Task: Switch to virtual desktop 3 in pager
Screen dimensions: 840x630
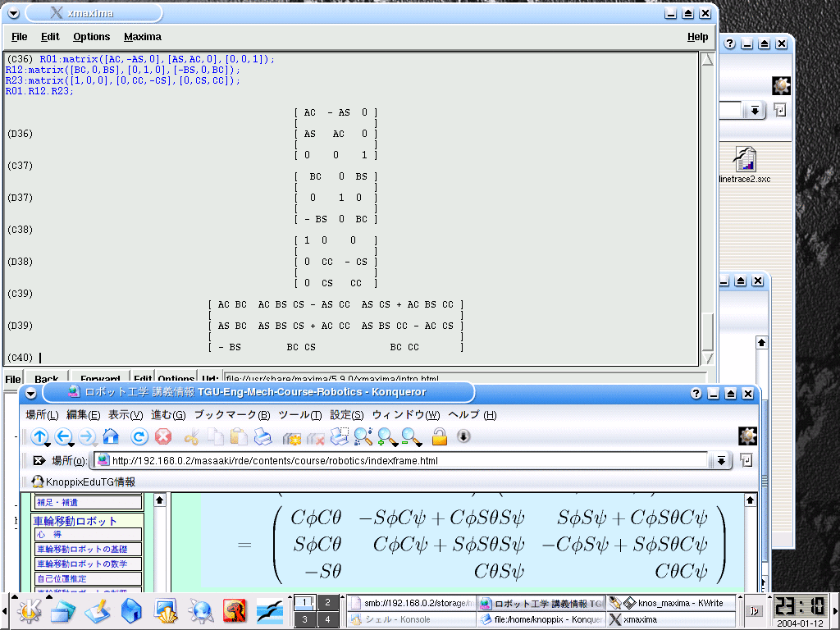Action: tap(304, 619)
